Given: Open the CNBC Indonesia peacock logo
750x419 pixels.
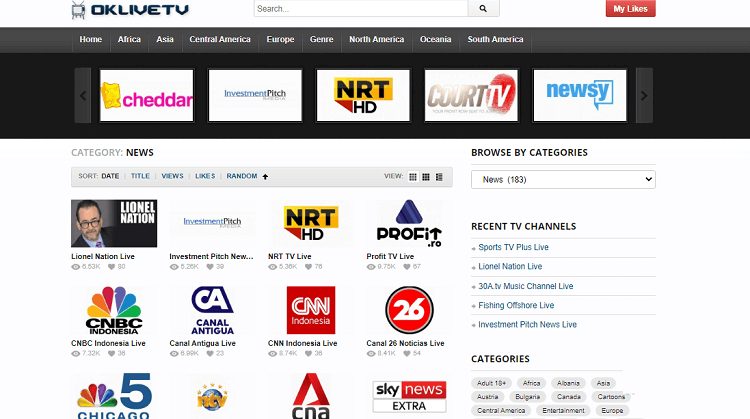Looking at the screenshot, I should tap(114, 310).
